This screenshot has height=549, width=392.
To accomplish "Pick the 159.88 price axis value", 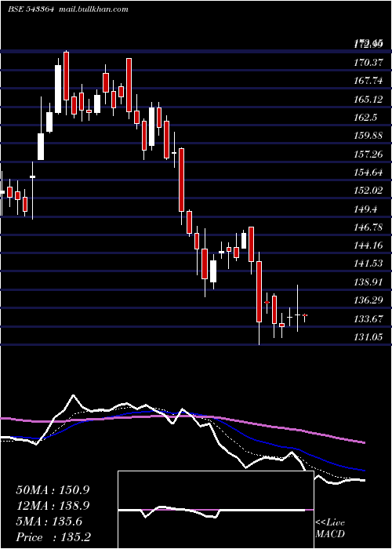I will [x=368, y=136].
